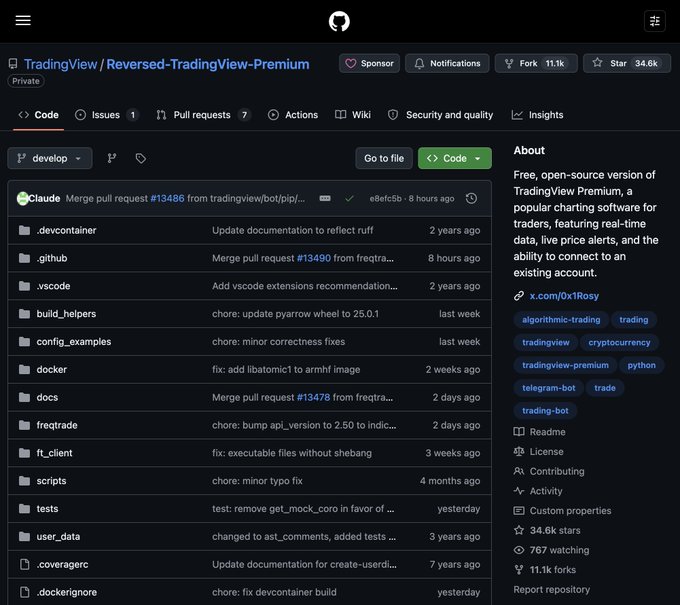Open commit history clock icon
680x605 pixels.
[471, 199]
